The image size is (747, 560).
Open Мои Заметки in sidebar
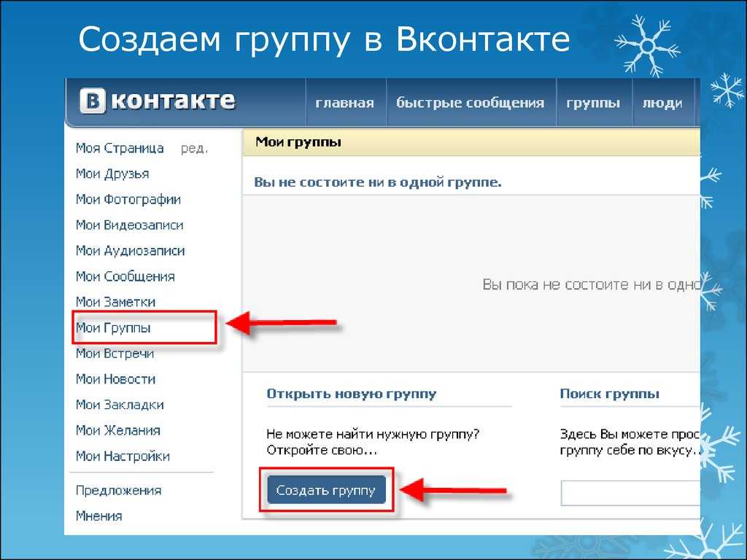(115, 302)
